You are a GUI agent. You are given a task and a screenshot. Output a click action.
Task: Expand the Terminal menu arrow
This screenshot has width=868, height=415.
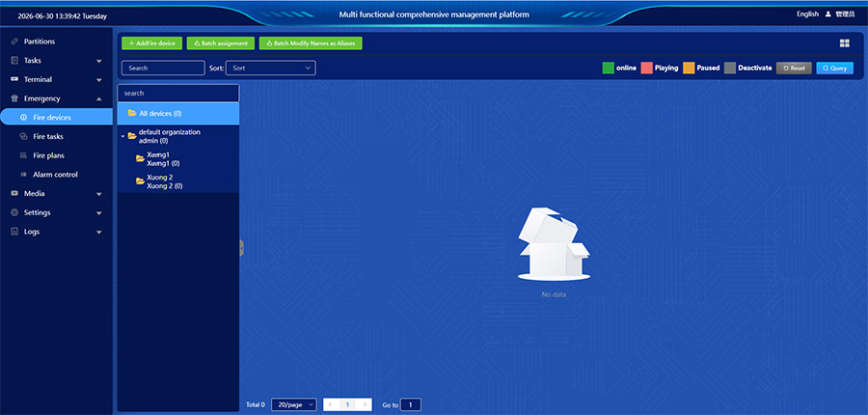[99, 80]
